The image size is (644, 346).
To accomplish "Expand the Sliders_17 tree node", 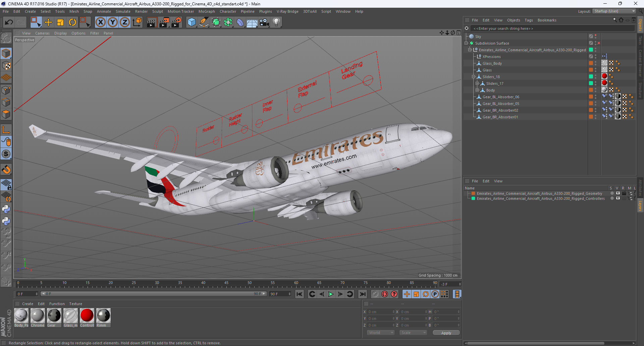I will coord(477,83).
